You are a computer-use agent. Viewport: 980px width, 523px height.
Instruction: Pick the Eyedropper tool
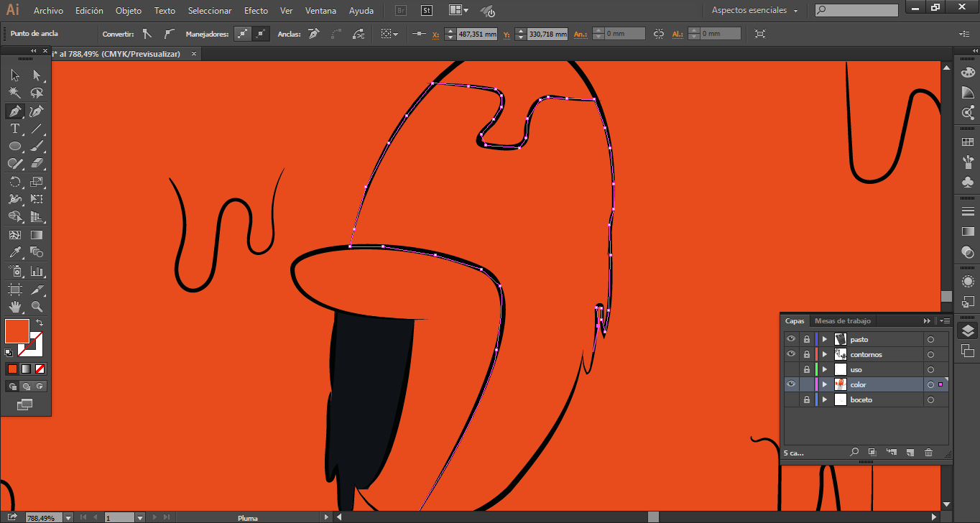click(x=14, y=253)
